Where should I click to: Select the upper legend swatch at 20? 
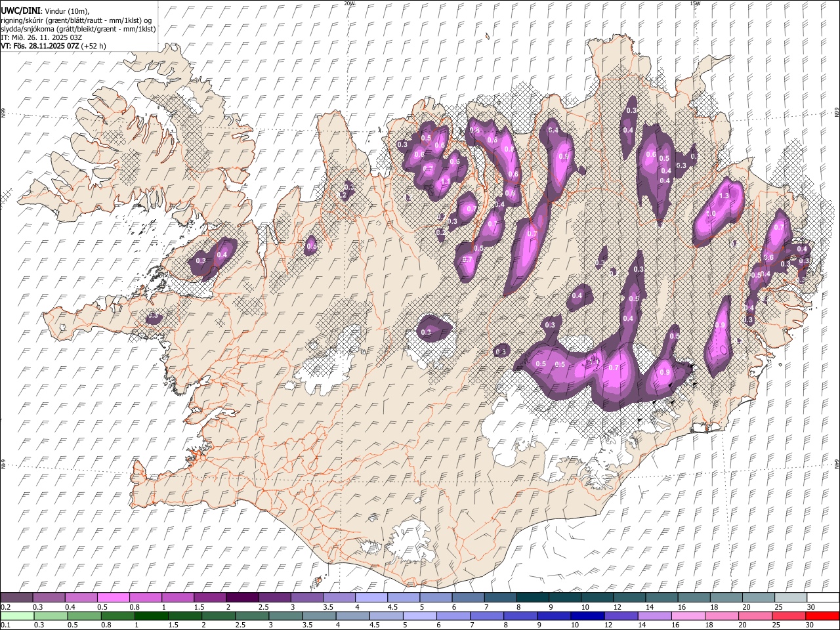click(759, 598)
